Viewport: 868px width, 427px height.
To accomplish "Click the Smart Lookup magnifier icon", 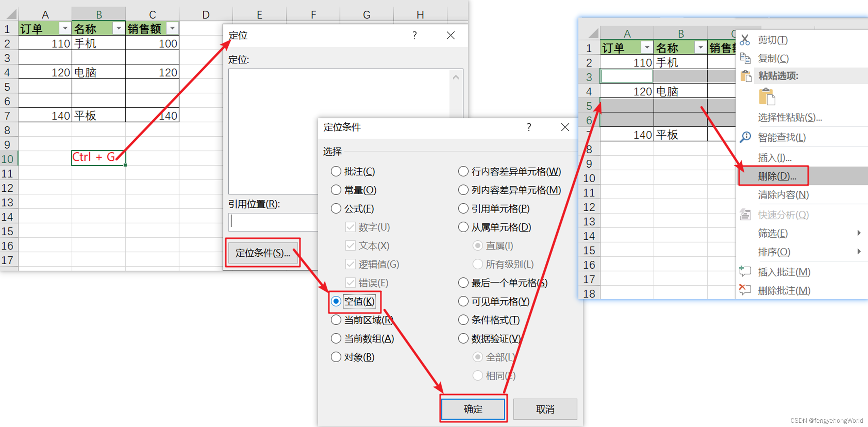I will (x=745, y=137).
